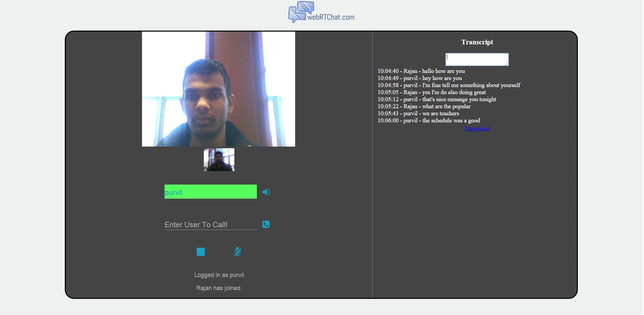
Task: Click the webRTChat.com logo
Action: [321, 12]
